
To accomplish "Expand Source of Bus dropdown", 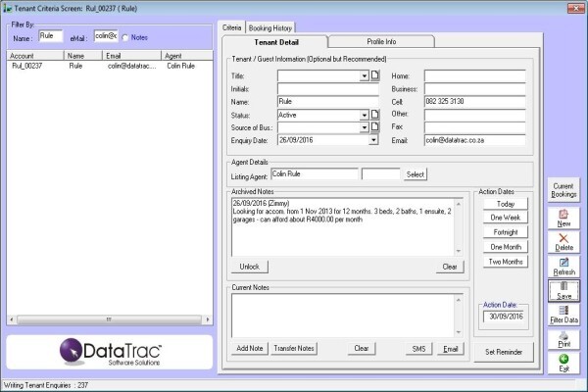I will tap(364, 127).
